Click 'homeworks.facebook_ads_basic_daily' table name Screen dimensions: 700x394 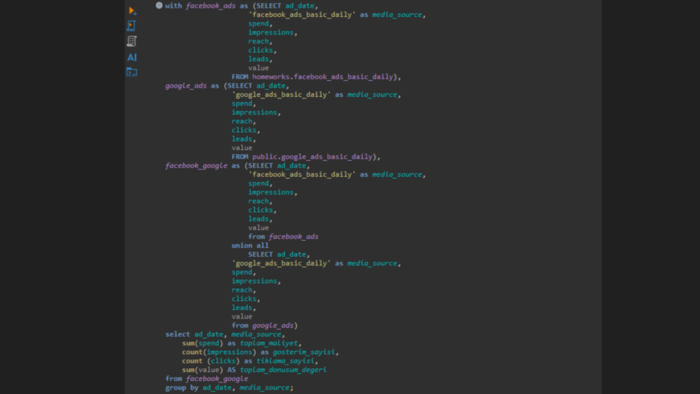(323, 77)
